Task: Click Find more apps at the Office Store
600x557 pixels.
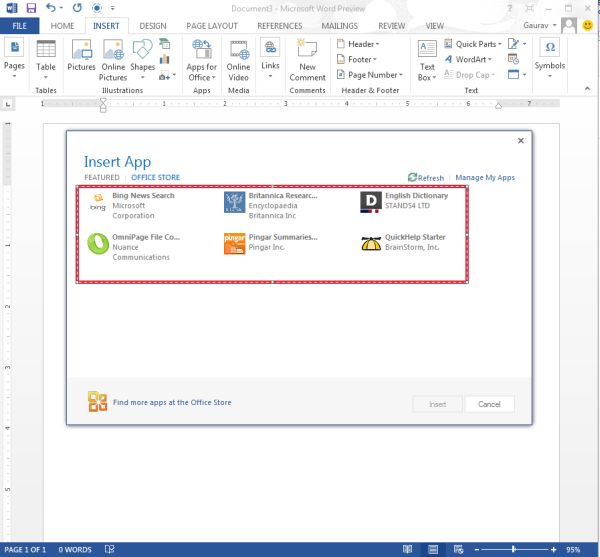Action: coord(172,402)
